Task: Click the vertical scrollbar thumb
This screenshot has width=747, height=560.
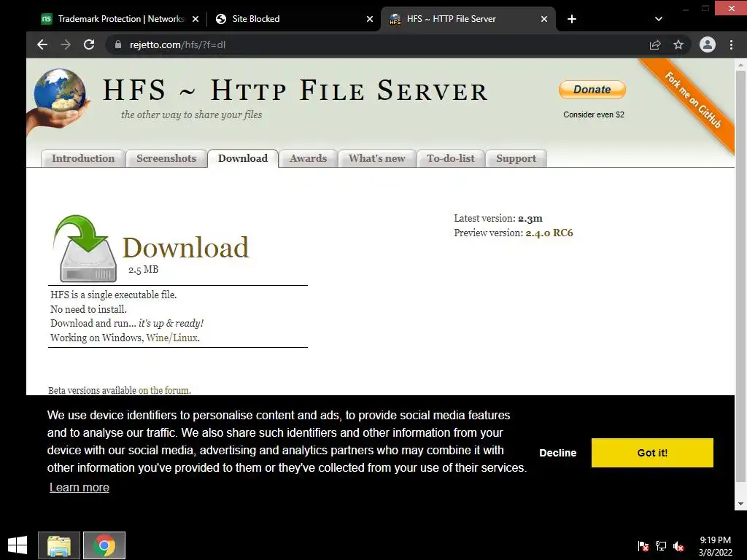Action: [x=740, y=276]
